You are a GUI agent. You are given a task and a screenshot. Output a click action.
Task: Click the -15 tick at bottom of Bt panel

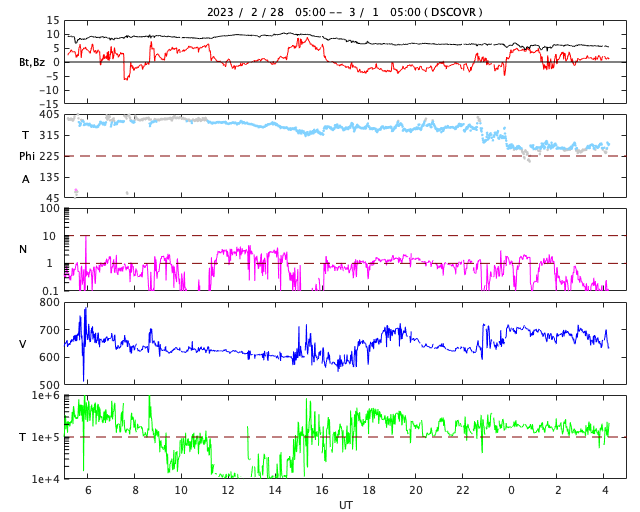point(49,104)
